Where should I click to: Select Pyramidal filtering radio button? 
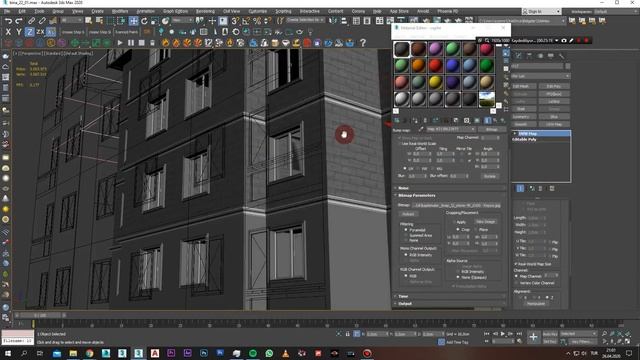coord(405,230)
